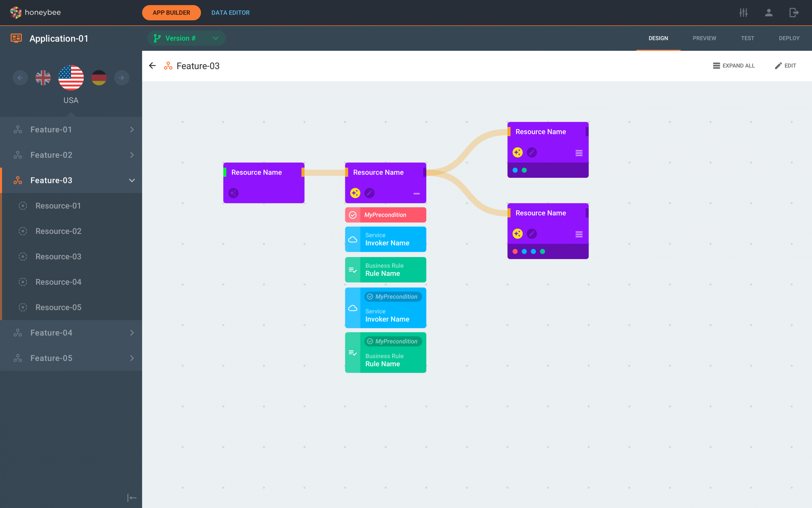Viewport: 812px width, 508px height.
Task: Click the EDIT button above the canvas
Action: [786, 66]
